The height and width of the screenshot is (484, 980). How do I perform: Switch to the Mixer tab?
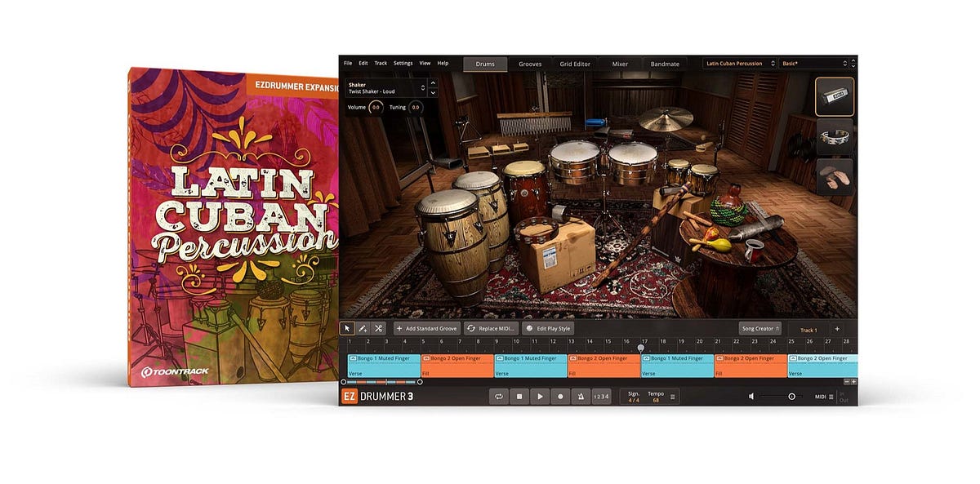coord(620,63)
